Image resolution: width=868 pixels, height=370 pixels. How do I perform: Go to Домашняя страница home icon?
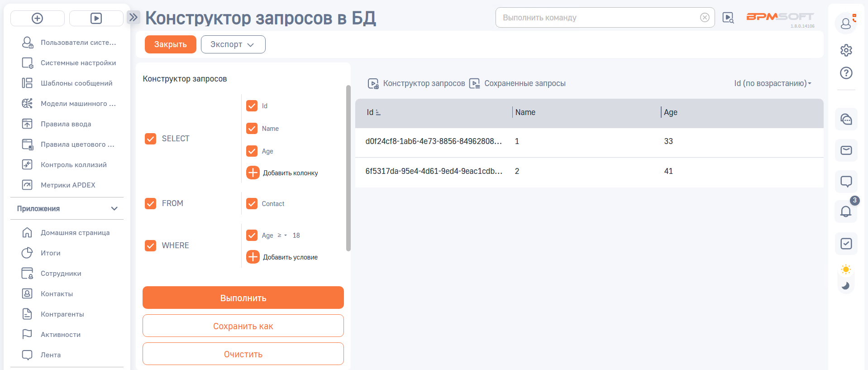28,233
